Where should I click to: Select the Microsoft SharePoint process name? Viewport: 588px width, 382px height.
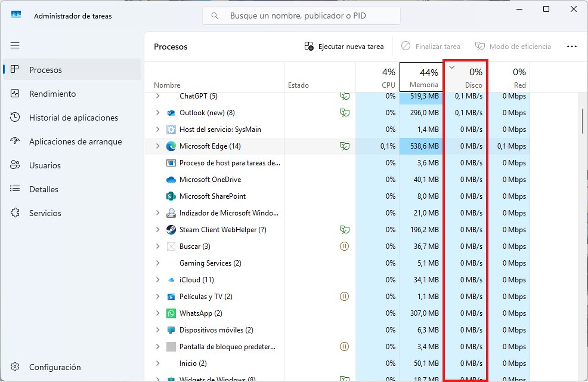213,196
